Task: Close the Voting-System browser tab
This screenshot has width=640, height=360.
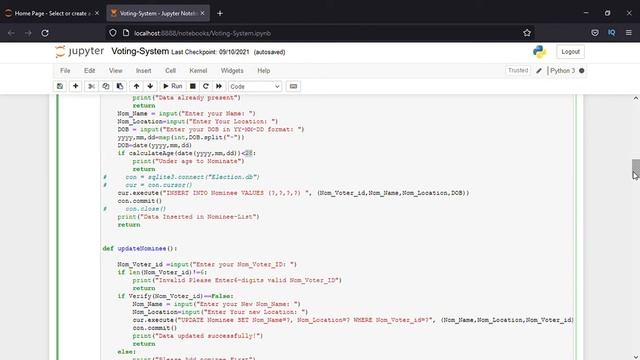Action: tap(202, 13)
